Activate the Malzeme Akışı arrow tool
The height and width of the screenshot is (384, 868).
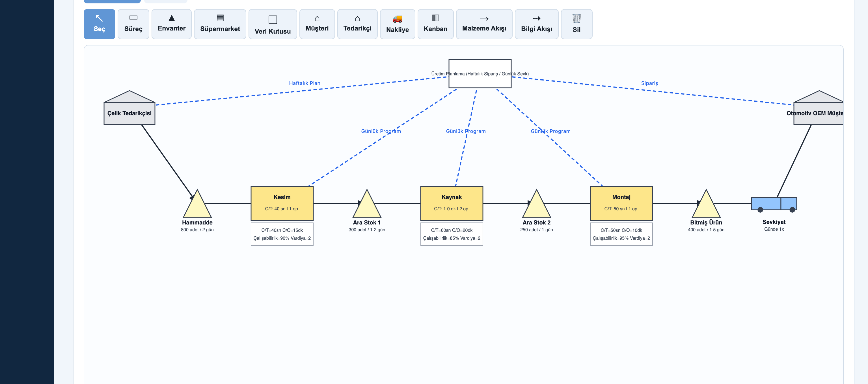coord(484,24)
